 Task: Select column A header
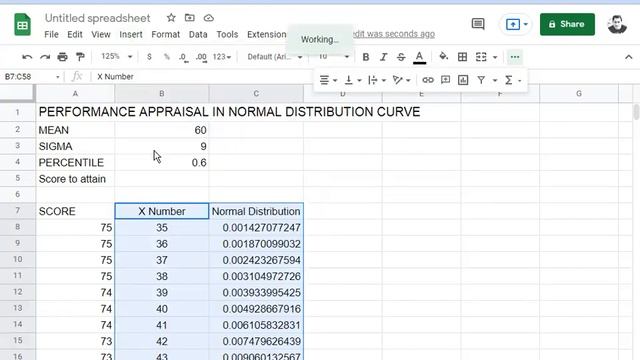point(75,93)
